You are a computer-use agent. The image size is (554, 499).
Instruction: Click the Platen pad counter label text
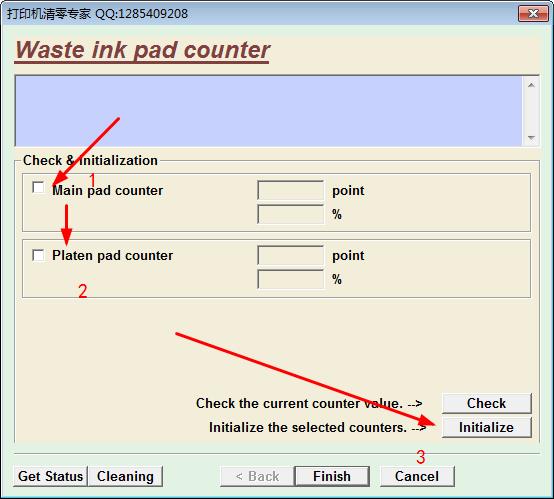coord(112,255)
